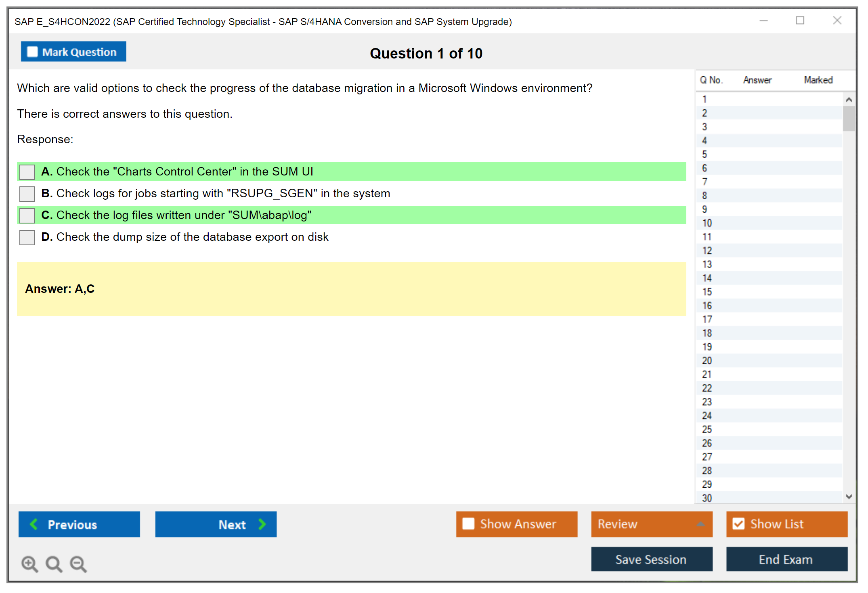Screen dimensions: 868x593
Task: Click the green right arrow on Next
Action: (262, 524)
